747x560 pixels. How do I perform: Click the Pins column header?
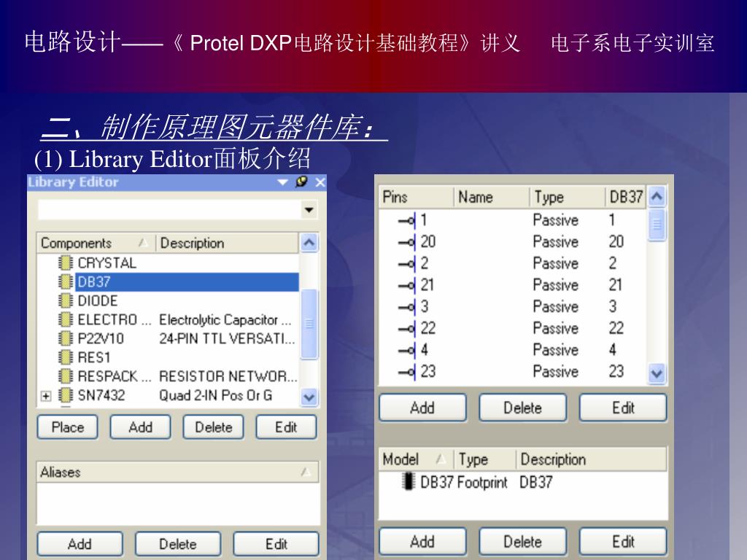pyautogui.click(x=416, y=197)
